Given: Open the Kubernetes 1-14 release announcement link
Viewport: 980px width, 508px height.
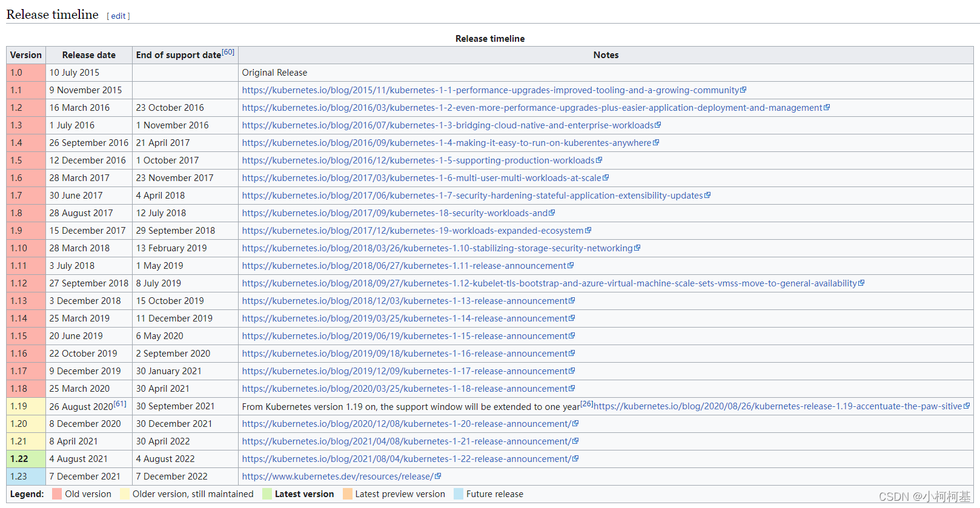Looking at the screenshot, I should click(x=405, y=318).
